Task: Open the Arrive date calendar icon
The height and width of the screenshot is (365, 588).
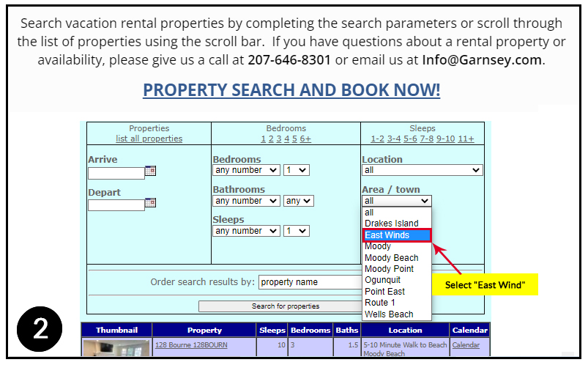Action: point(150,171)
